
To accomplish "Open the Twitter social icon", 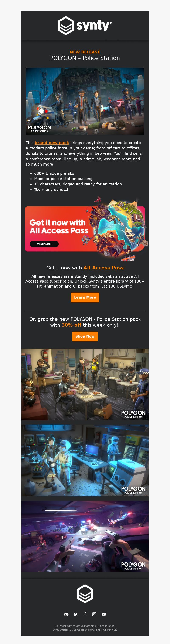I will (76, 614).
